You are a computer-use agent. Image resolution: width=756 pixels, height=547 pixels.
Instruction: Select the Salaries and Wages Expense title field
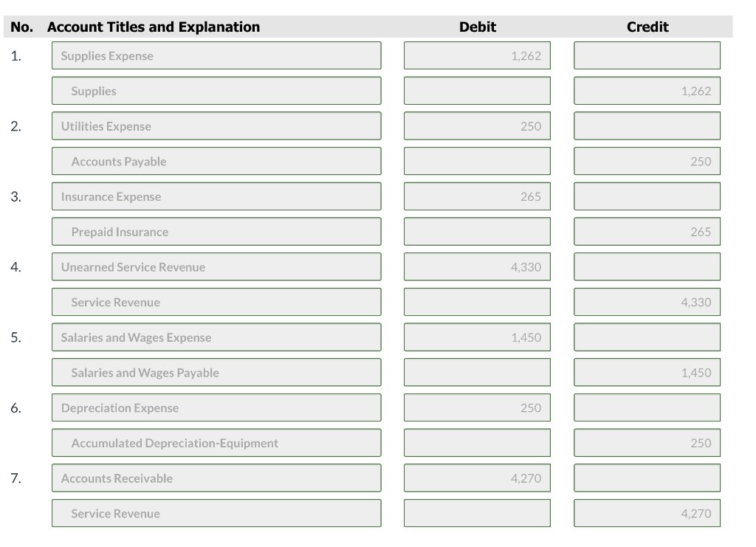[x=216, y=337]
